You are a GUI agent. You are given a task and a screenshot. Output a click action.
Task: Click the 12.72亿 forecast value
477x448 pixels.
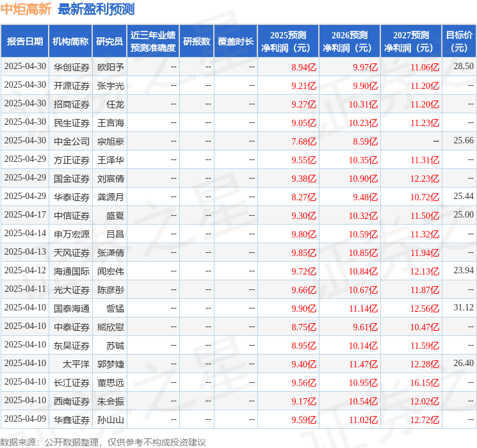(424, 420)
